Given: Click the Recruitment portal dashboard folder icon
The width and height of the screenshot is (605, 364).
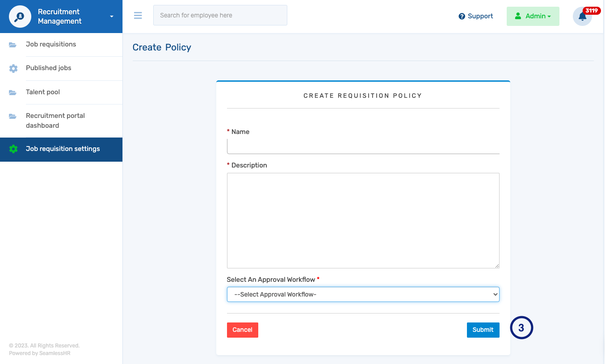Looking at the screenshot, I should [13, 116].
